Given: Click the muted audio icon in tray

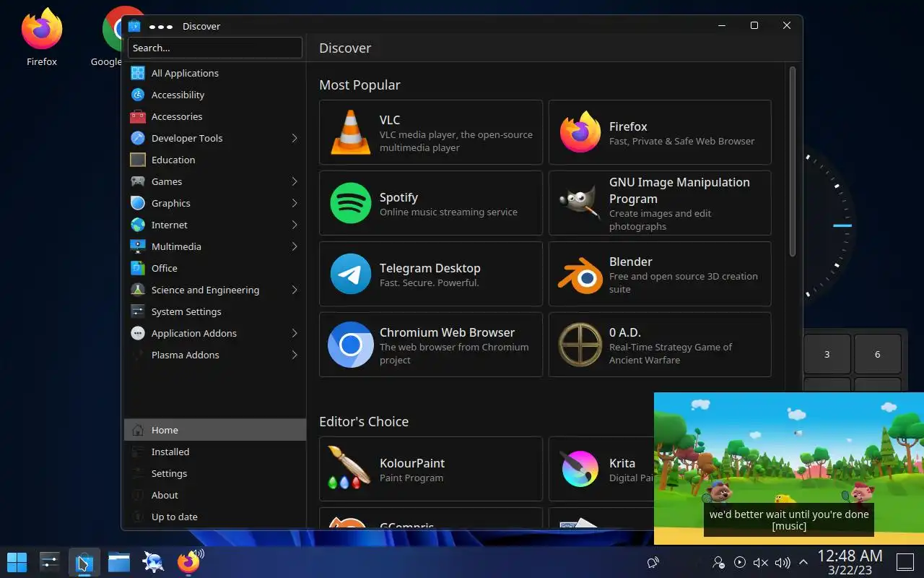Looking at the screenshot, I should click(760, 562).
